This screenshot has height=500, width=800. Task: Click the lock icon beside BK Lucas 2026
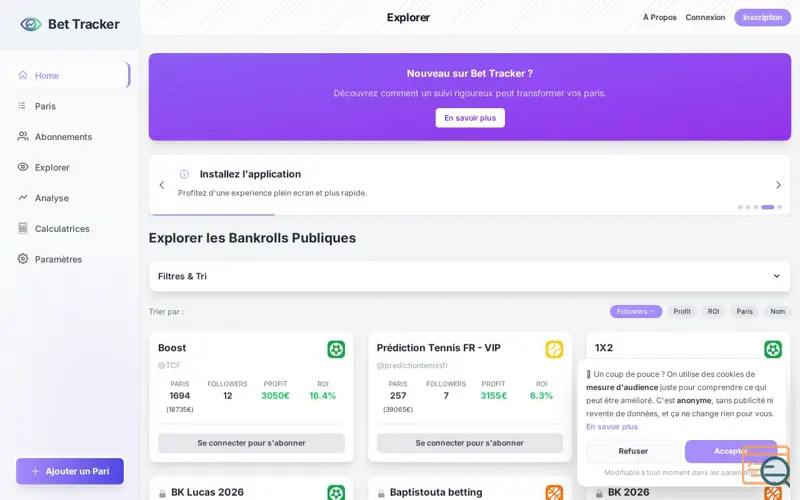162,493
